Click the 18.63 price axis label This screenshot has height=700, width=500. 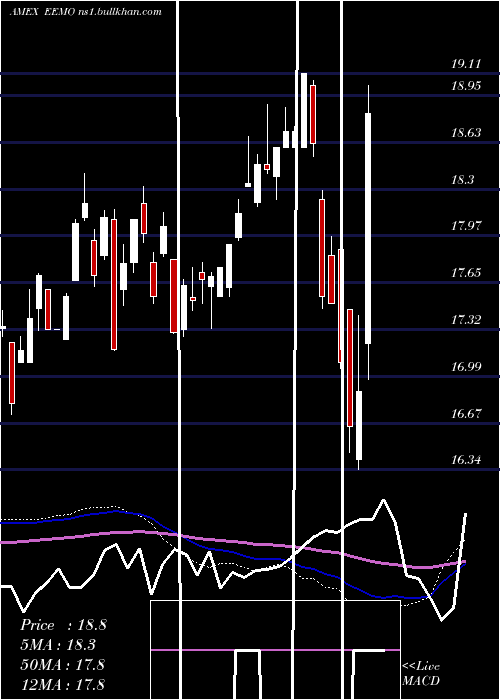(x=466, y=133)
